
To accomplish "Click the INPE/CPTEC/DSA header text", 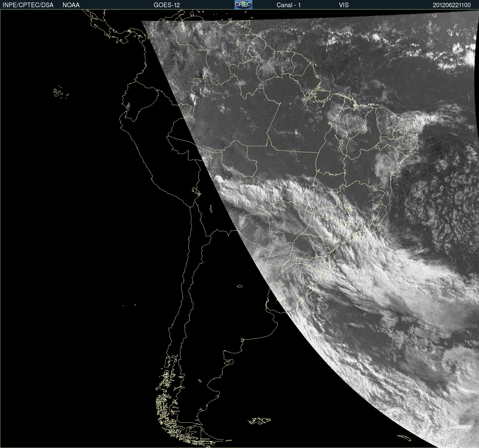I will point(28,5).
